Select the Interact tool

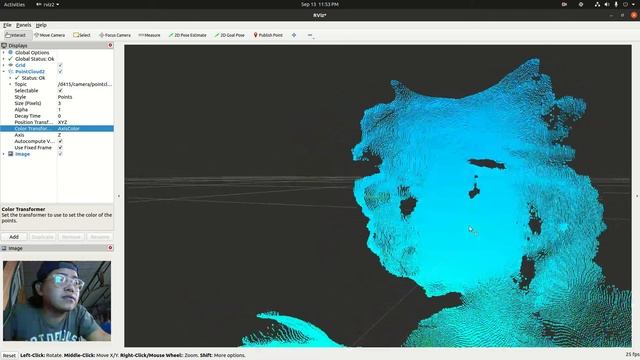click(x=16, y=35)
